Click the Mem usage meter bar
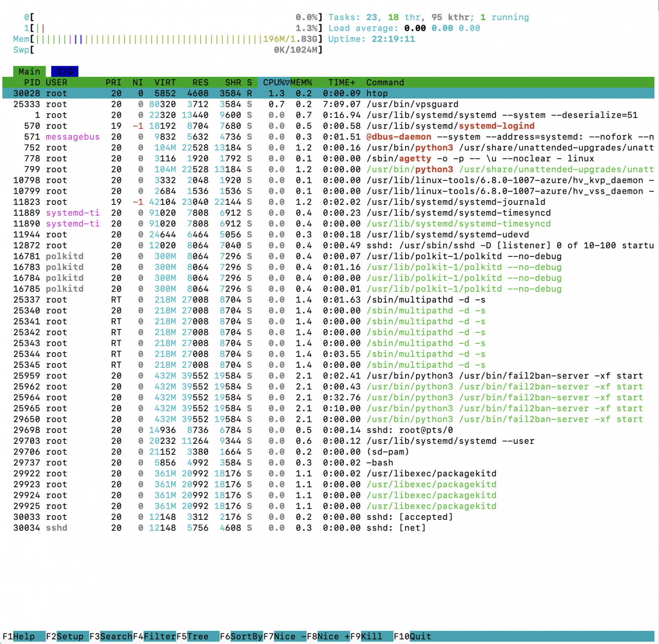The width and height of the screenshot is (659, 644). tap(168, 39)
